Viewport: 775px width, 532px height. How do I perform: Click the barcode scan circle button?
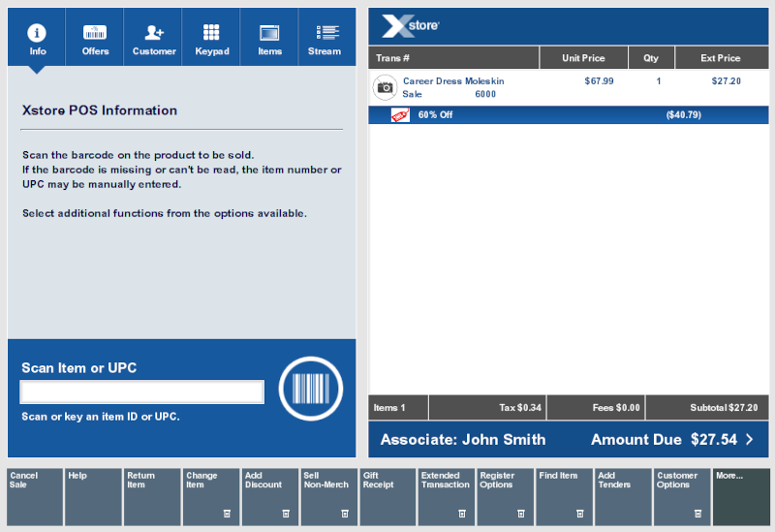click(x=311, y=389)
